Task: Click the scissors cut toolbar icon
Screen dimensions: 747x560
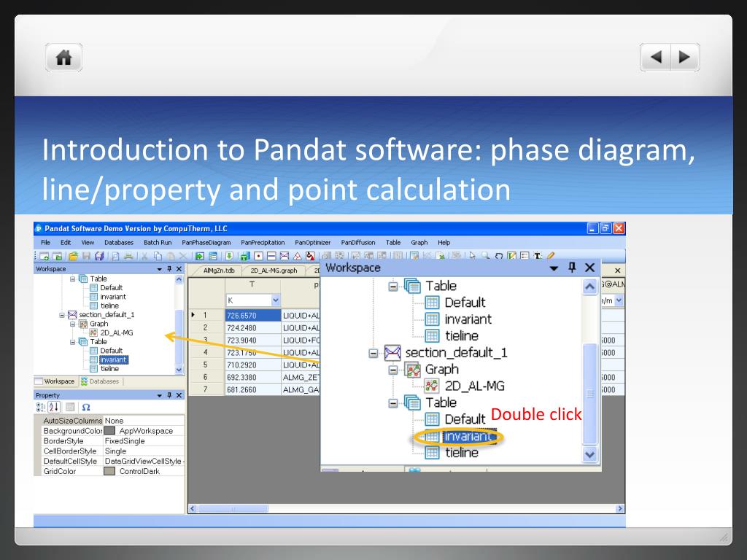Action: click(144, 256)
